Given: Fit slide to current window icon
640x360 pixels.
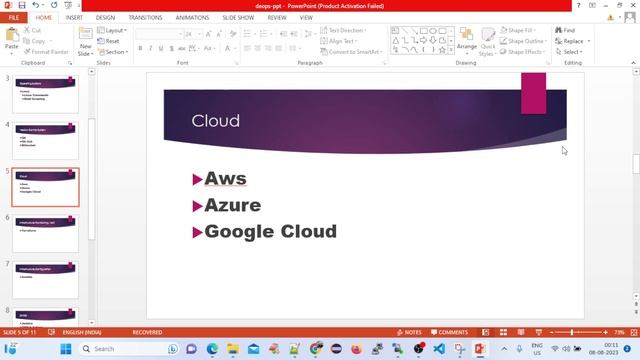Looking at the screenshot, I should [634, 332].
